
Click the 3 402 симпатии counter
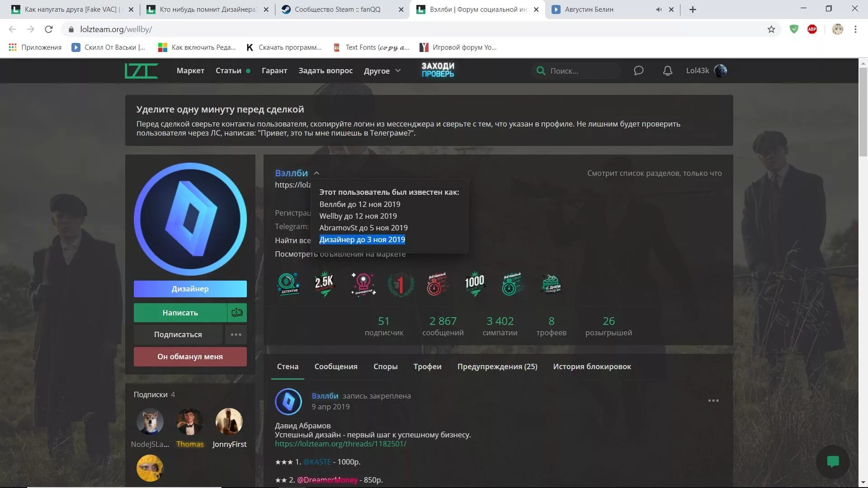[x=500, y=326]
